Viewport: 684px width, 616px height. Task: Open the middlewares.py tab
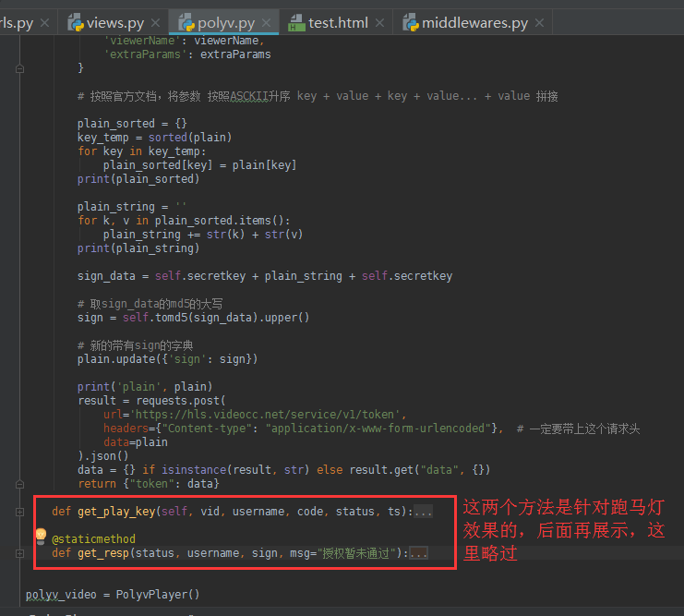474,23
